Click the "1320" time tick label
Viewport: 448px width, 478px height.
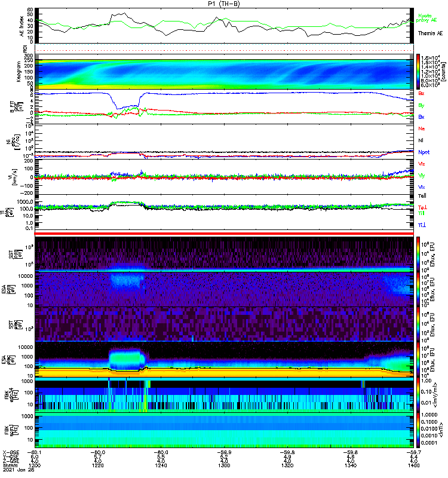pos(287,465)
